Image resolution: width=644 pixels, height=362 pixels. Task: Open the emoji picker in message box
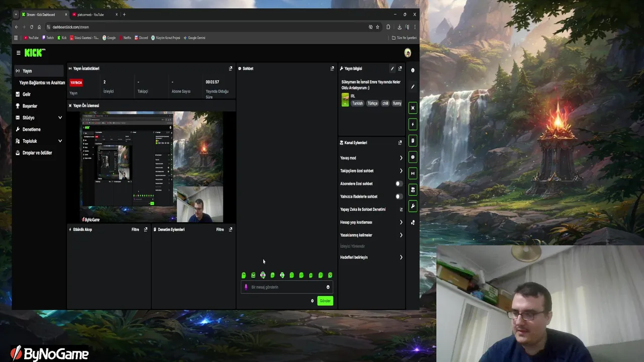tap(328, 287)
